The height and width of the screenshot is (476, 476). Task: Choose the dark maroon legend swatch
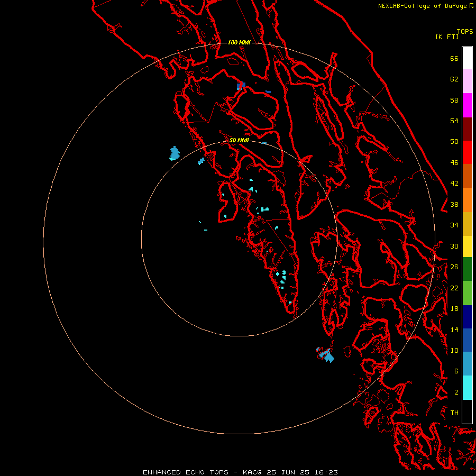(467, 129)
